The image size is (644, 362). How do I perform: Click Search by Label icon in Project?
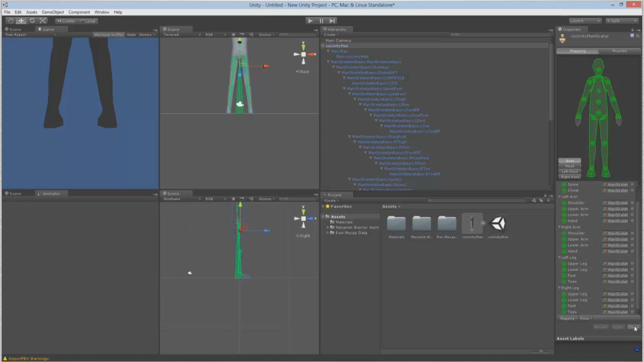pos(541,201)
